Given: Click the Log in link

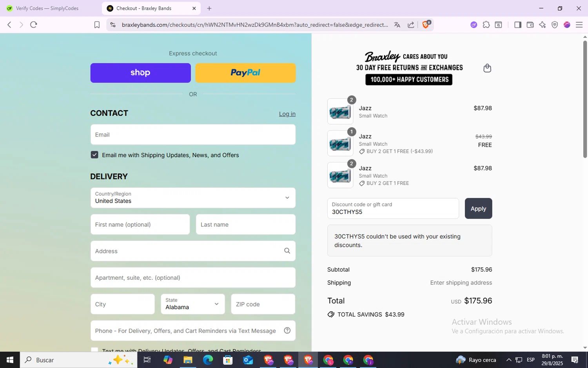Looking at the screenshot, I should pos(287,114).
